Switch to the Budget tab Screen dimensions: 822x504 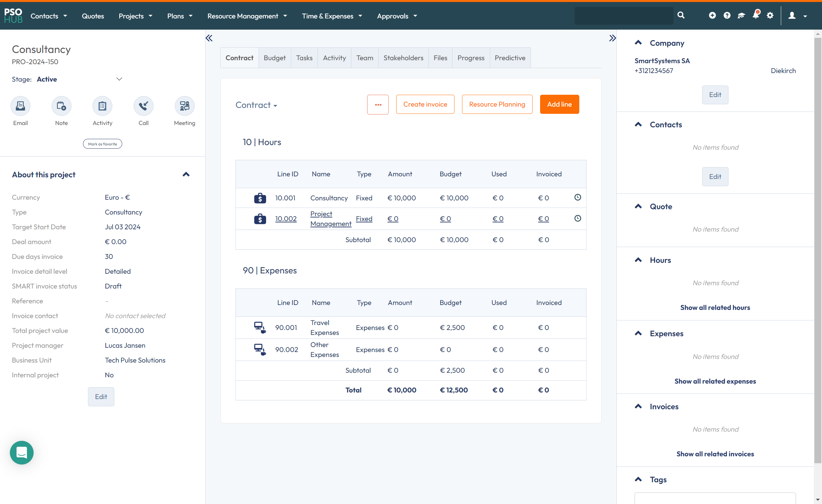pos(275,58)
